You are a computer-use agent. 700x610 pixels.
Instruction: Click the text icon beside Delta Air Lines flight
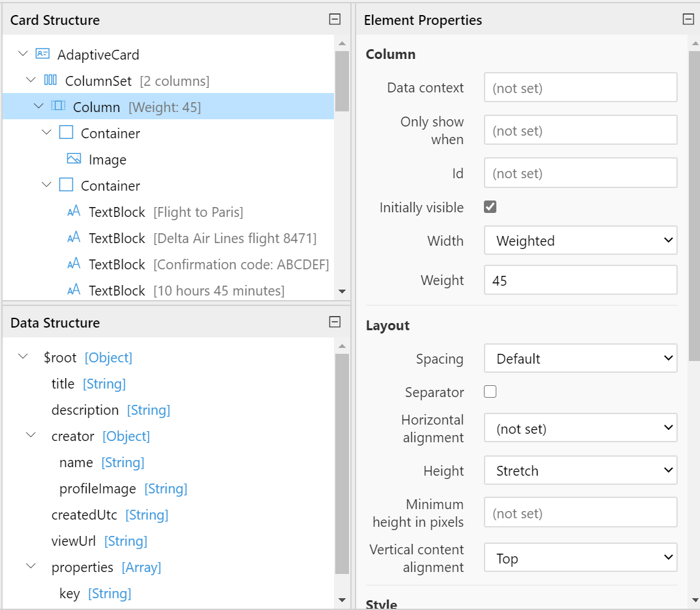click(73, 237)
